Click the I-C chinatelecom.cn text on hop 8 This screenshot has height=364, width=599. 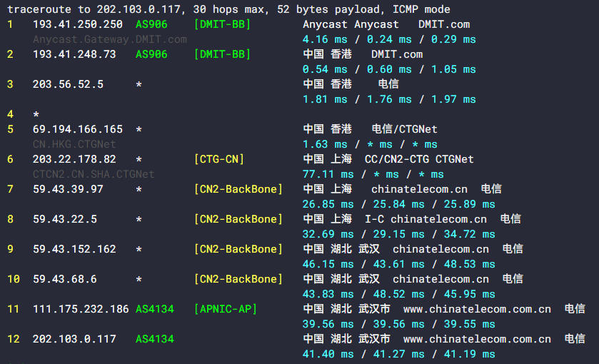pyautogui.click(x=426, y=219)
